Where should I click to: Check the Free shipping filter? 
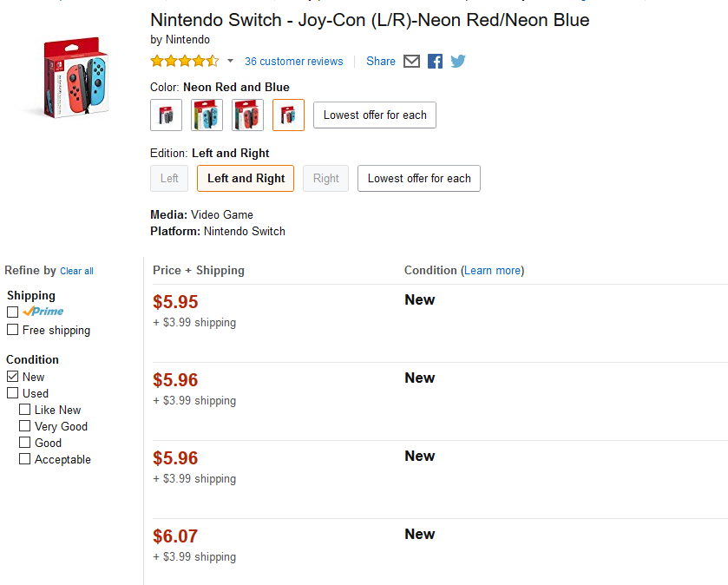[x=13, y=330]
